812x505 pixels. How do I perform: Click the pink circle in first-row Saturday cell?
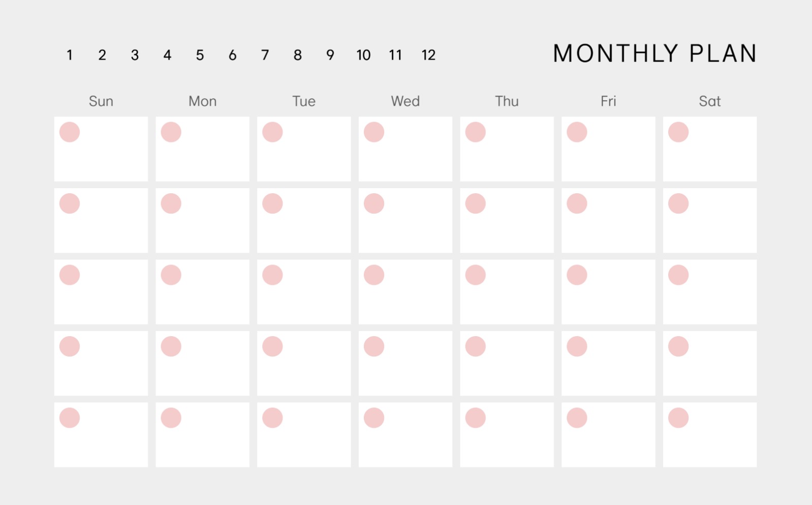(x=678, y=132)
